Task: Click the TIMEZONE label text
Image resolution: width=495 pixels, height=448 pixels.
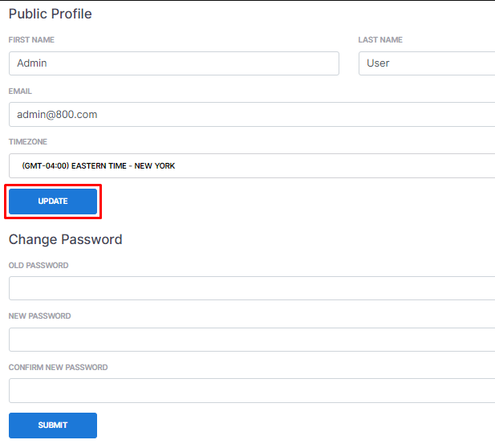Action: point(28,142)
